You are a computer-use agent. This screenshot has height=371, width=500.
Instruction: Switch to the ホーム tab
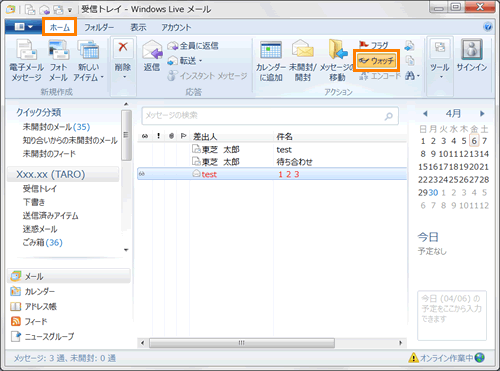[59, 27]
